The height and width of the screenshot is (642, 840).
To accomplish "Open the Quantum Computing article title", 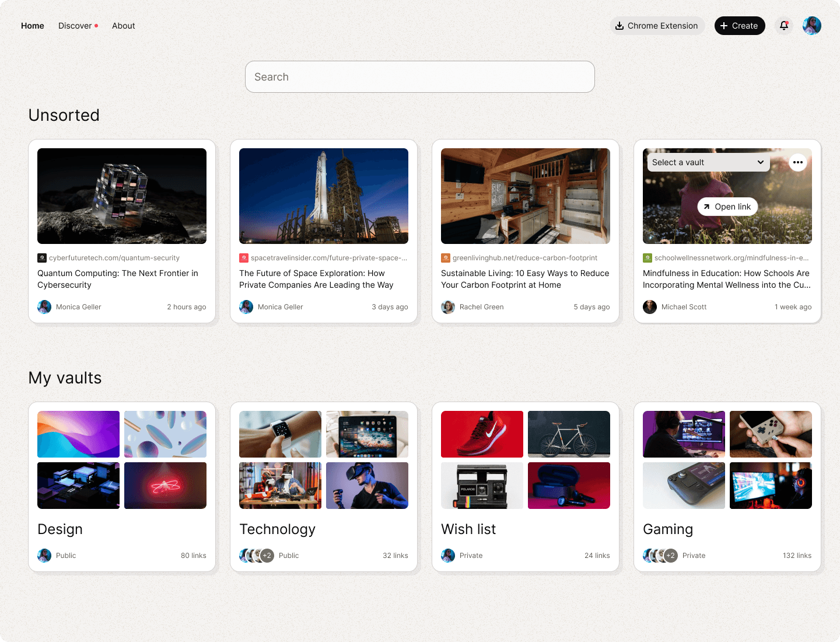I will pos(118,279).
